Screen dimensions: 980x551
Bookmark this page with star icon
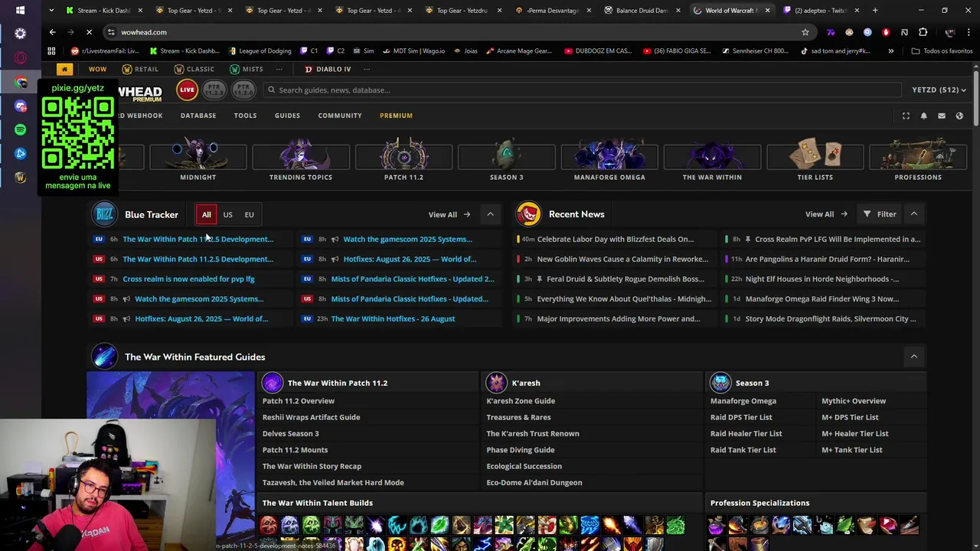(x=805, y=32)
